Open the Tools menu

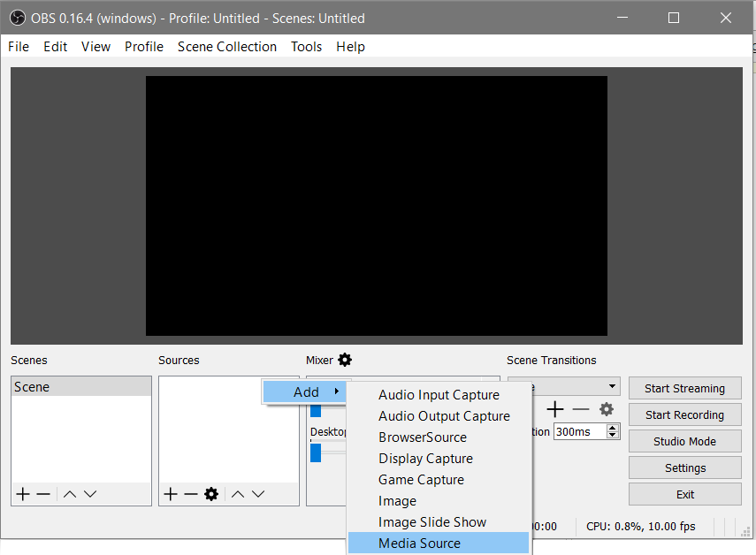(x=306, y=47)
